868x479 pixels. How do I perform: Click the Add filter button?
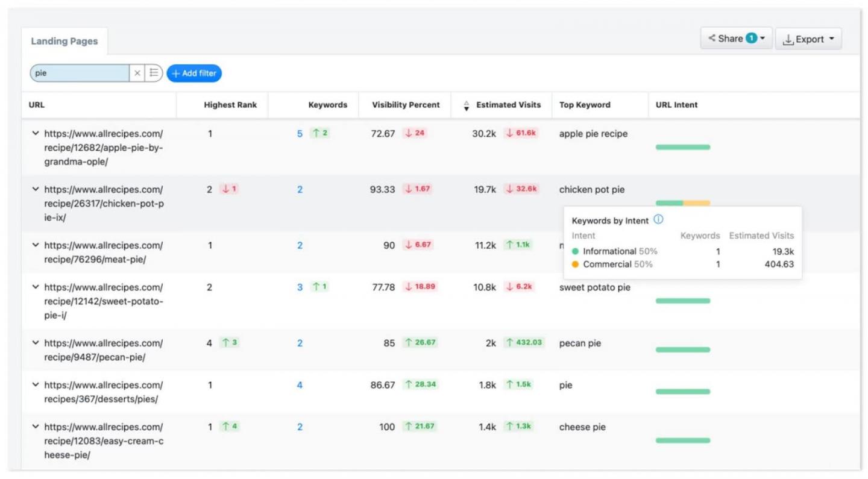tap(194, 73)
